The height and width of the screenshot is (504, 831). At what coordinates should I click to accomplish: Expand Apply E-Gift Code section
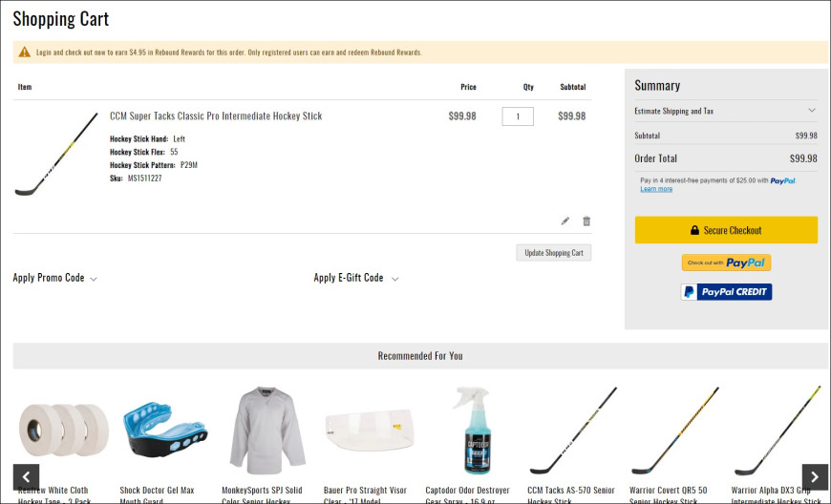click(356, 278)
